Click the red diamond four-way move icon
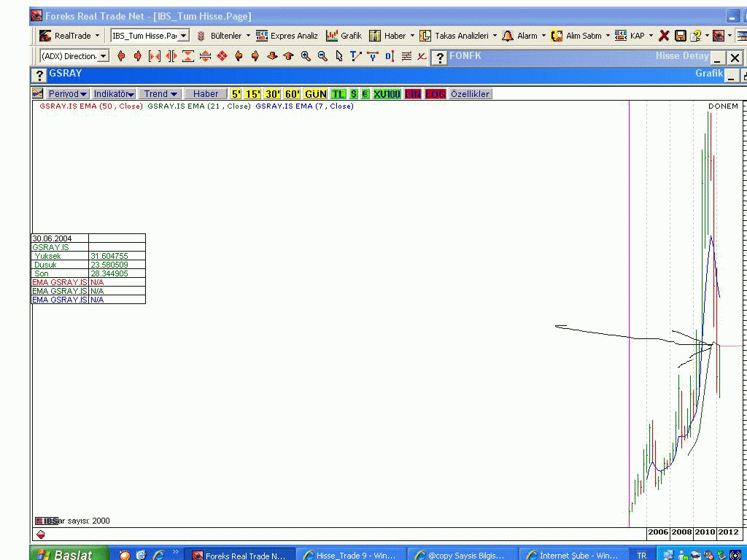 222,56
